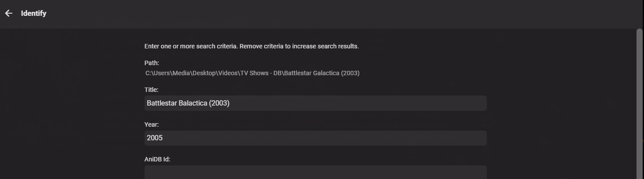The width and height of the screenshot is (644, 179).
Task: Click the "Year:" label
Action: [152, 124]
